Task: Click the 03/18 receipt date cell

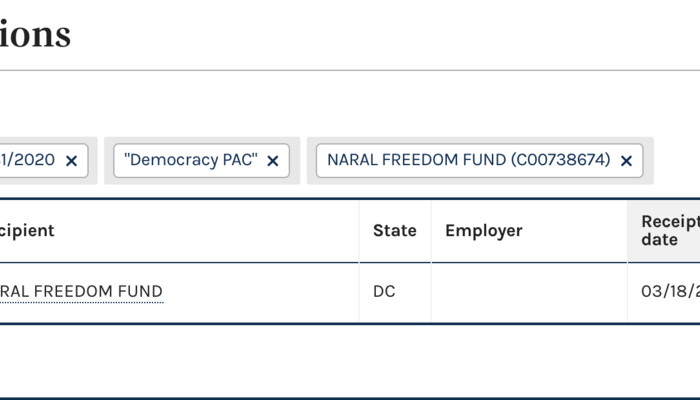Action: (x=668, y=292)
